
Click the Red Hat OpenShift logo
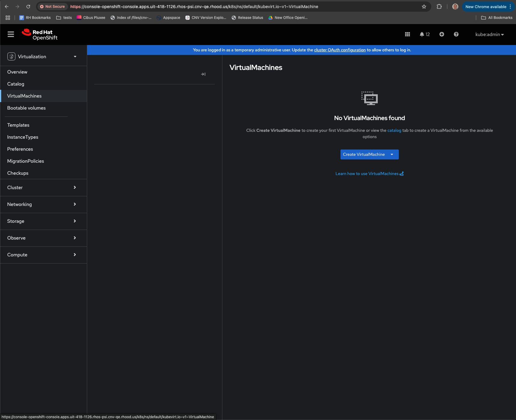(39, 35)
